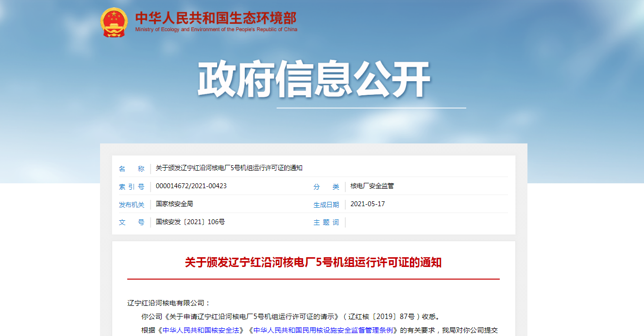The image size is (644, 336).
Task: Select the date 2021-05-17
Action: tap(368, 204)
